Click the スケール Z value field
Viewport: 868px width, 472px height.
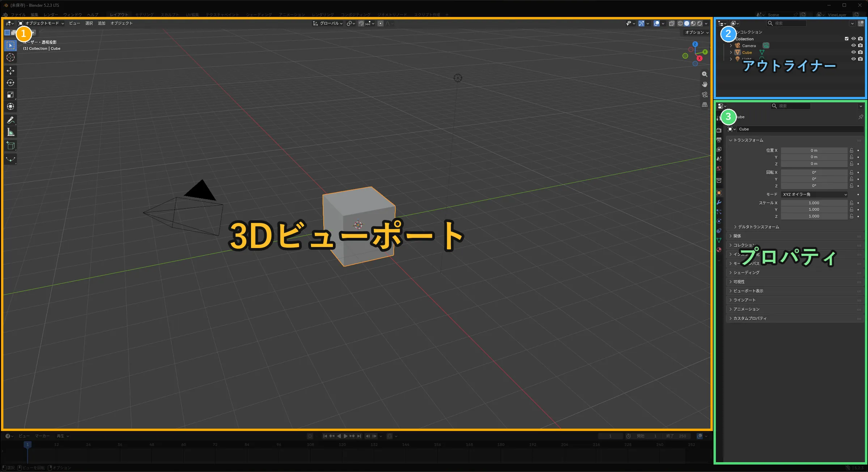point(814,216)
